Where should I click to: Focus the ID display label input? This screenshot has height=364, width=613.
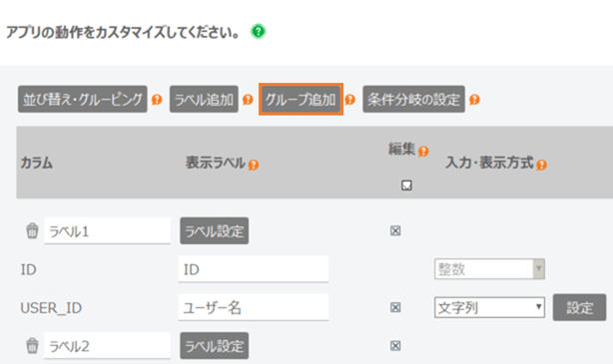(254, 269)
